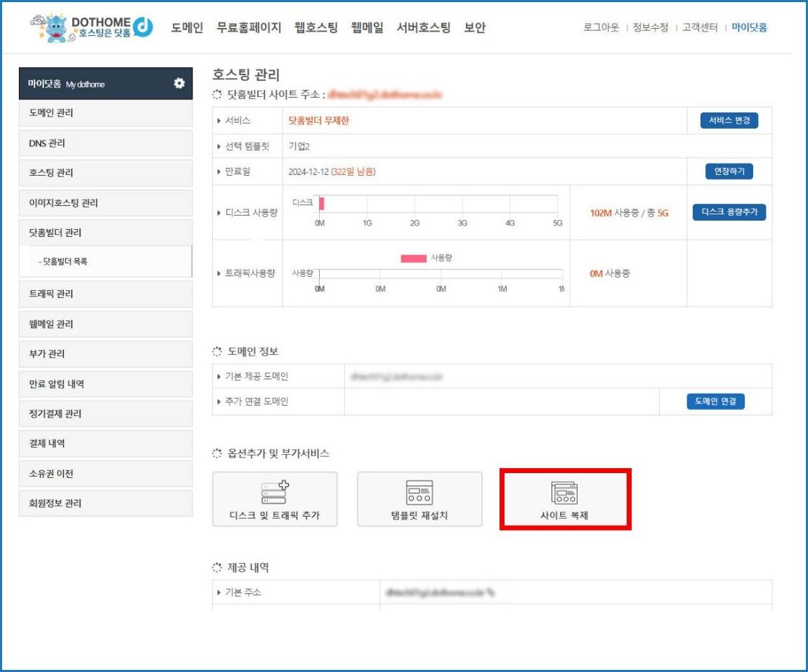
Task: Open 호스팅 관리 in sidebar
Action: coord(105,173)
